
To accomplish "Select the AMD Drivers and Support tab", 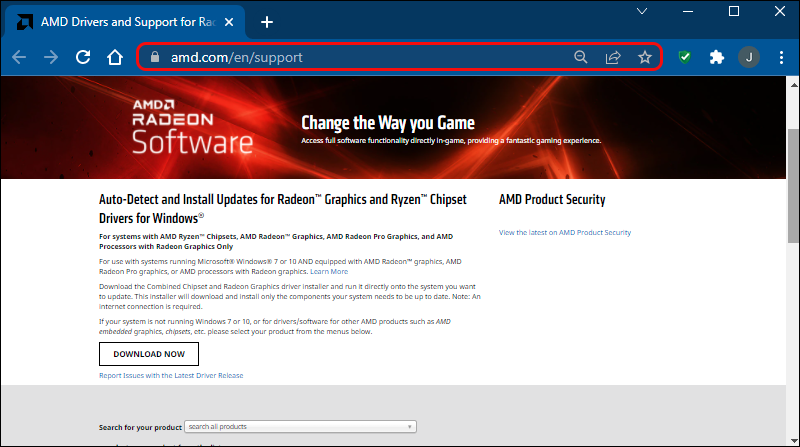I will pyautogui.click(x=125, y=22).
